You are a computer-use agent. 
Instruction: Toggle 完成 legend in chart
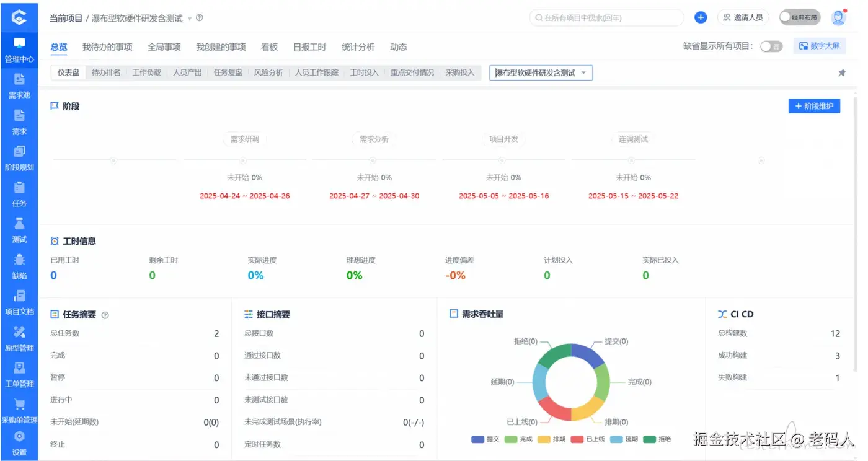(x=518, y=439)
